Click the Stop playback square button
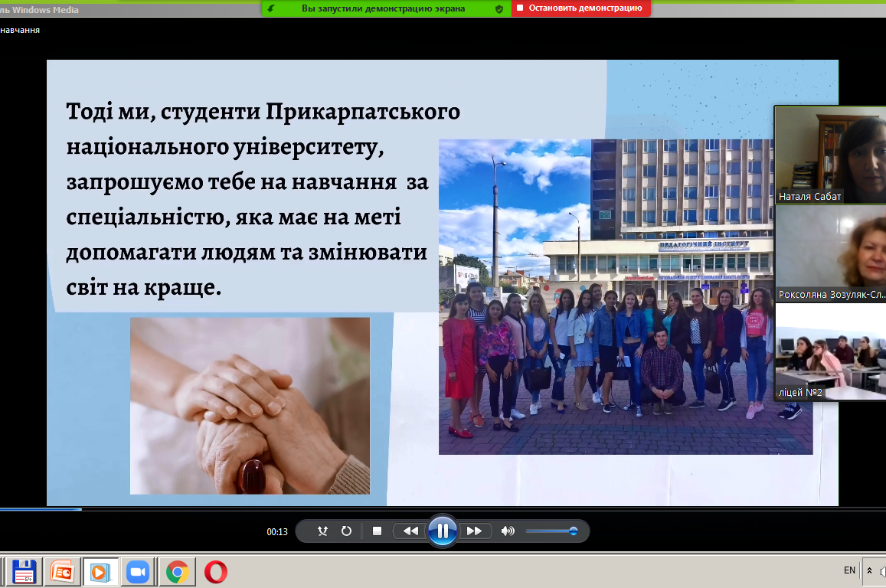This screenshot has width=886, height=588. coord(377,531)
